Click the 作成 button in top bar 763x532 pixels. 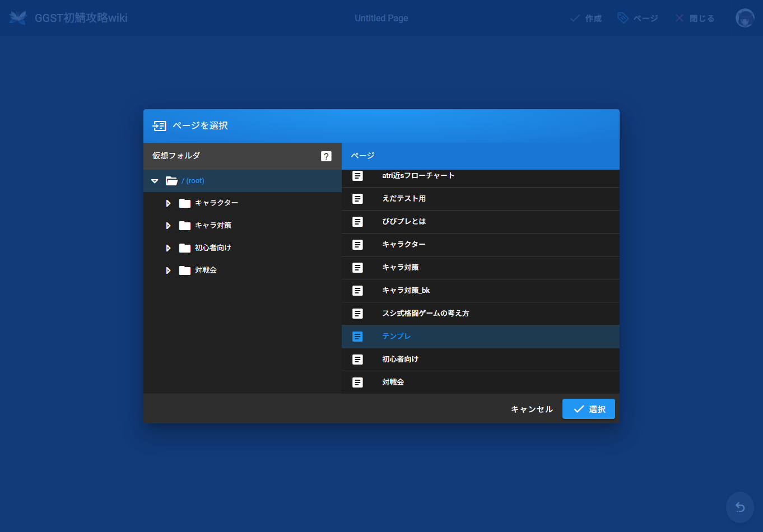click(586, 18)
